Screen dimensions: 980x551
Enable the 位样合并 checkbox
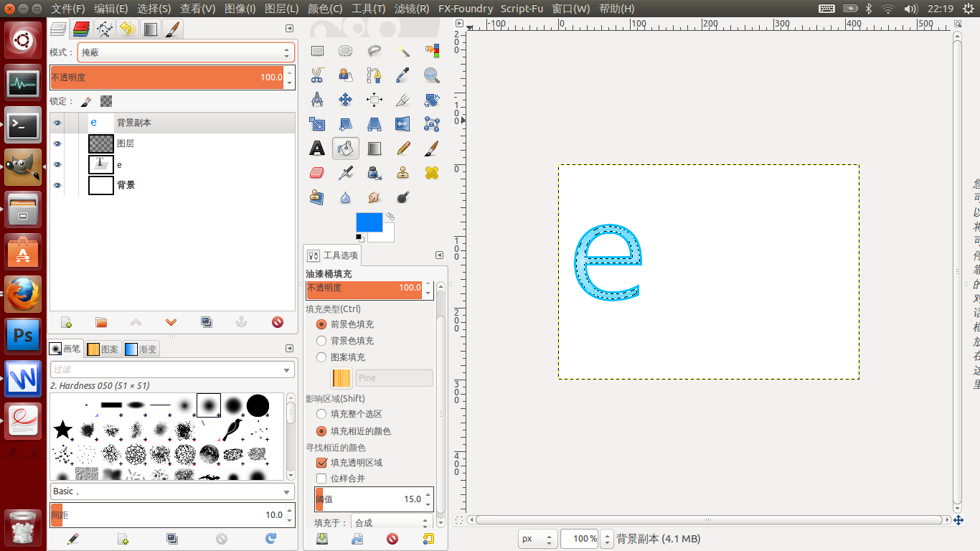click(x=321, y=479)
